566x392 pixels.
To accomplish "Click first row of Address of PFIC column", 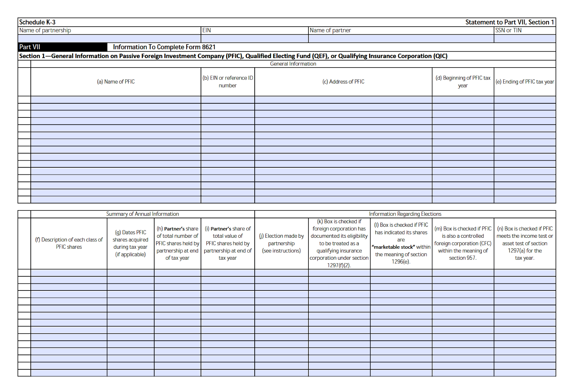I will pos(343,100).
